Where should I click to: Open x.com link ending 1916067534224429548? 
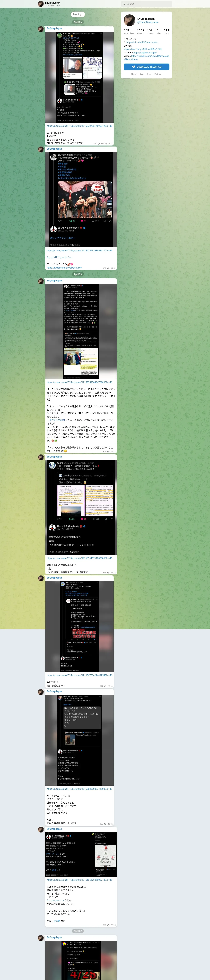tap(79, 676)
